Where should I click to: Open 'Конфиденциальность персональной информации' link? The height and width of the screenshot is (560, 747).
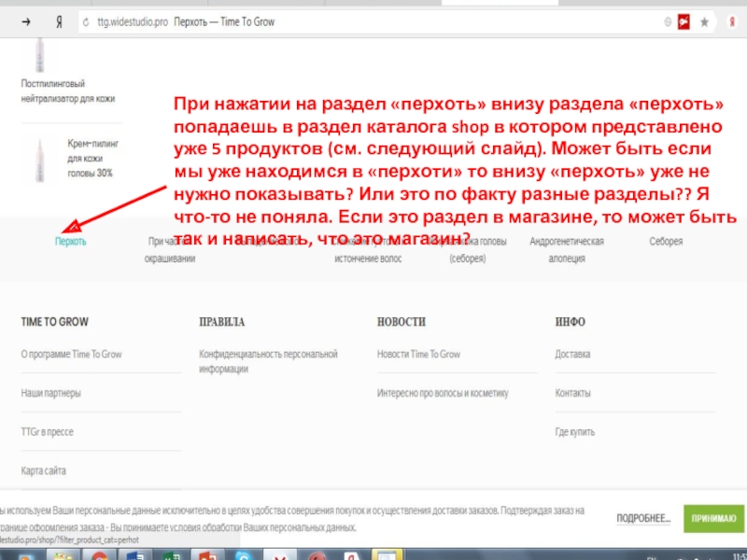tap(268, 361)
